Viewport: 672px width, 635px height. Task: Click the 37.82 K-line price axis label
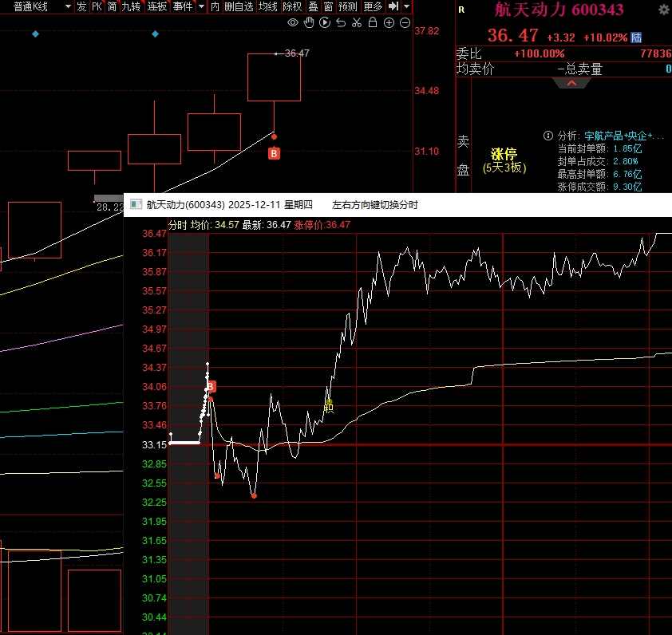click(426, 31)
